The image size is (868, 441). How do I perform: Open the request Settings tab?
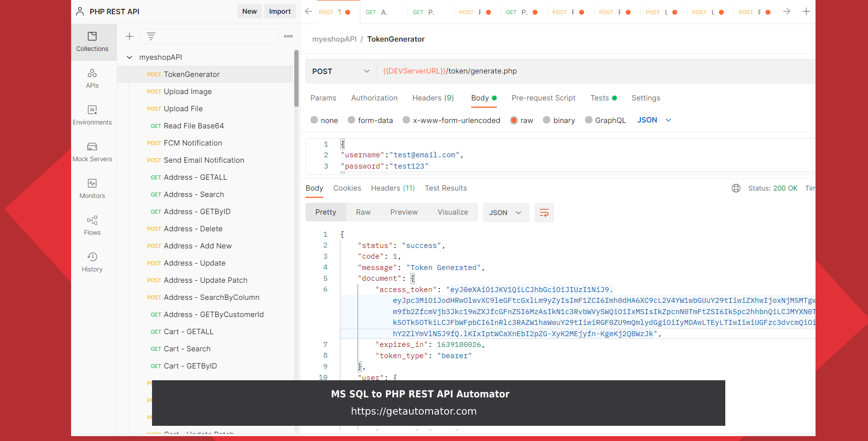pos(646,98)
